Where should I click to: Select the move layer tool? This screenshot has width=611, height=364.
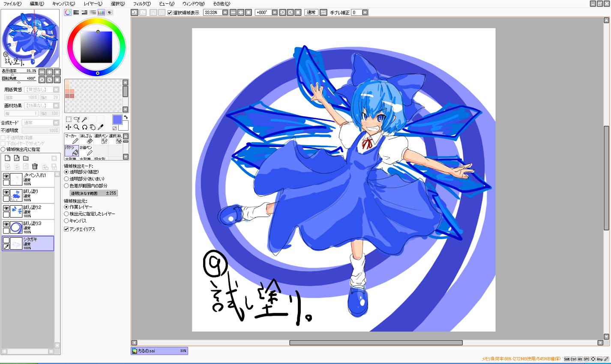coord(69,127)
